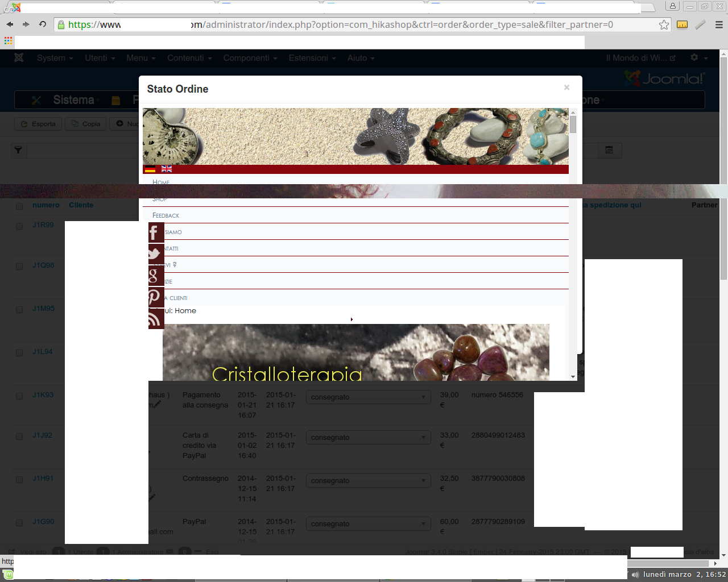Go back using browser back arrow
Screen dimensions: 728x582
(x=10, y=24)
